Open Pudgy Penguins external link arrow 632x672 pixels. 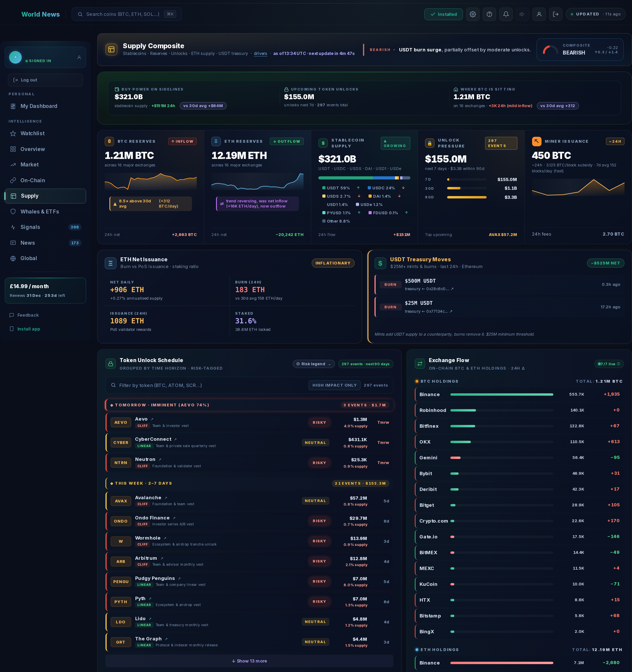(x=179, y=578)
